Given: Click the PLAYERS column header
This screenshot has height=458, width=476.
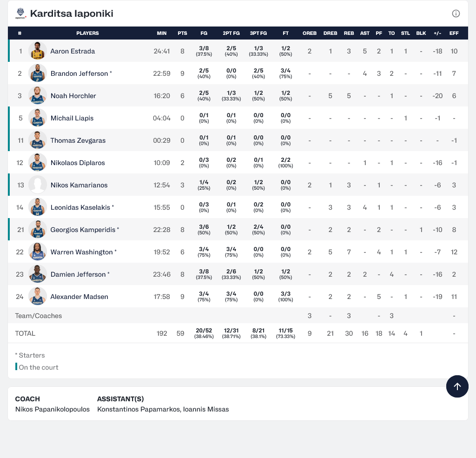Looking at the screenshot, I should tap(87, 33).
